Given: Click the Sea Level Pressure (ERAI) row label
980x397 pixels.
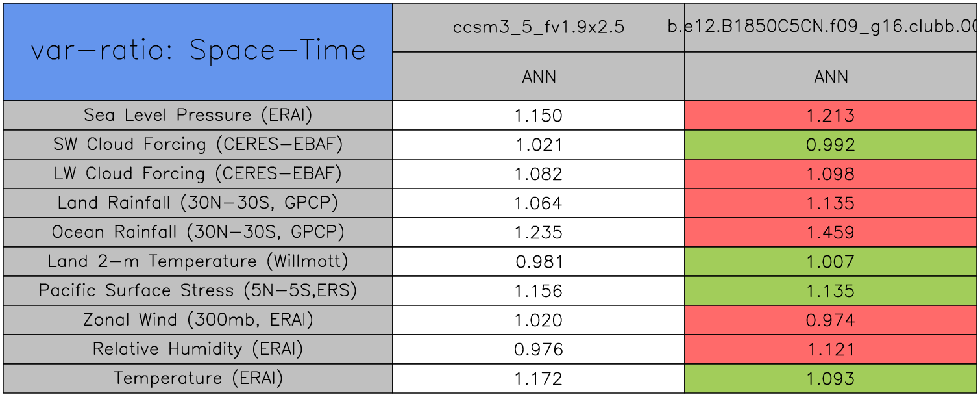Looking at the screenshot, I should [198, 116].
